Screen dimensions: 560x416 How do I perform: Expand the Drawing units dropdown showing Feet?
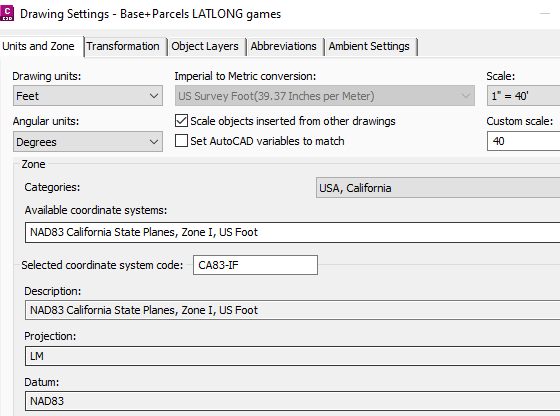click(88, 96)
